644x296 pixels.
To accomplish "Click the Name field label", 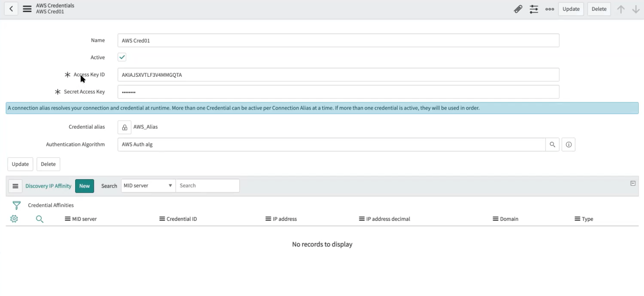I will pyautogui.click(x=98, y=40).
